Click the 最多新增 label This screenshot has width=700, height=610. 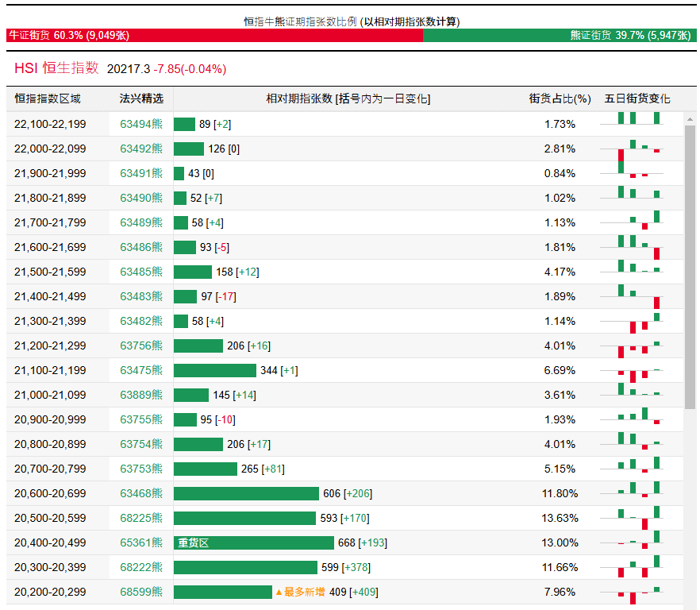[x=300, y=592]
